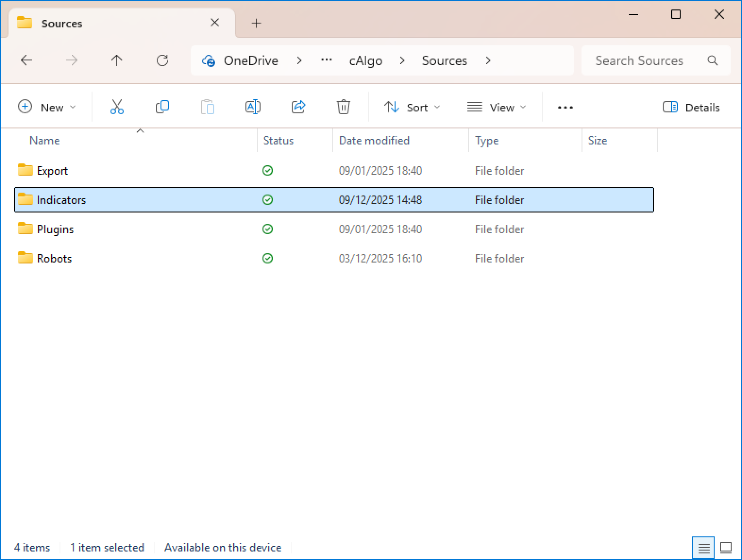Sort by the Name column header

[x=136, y=140]
